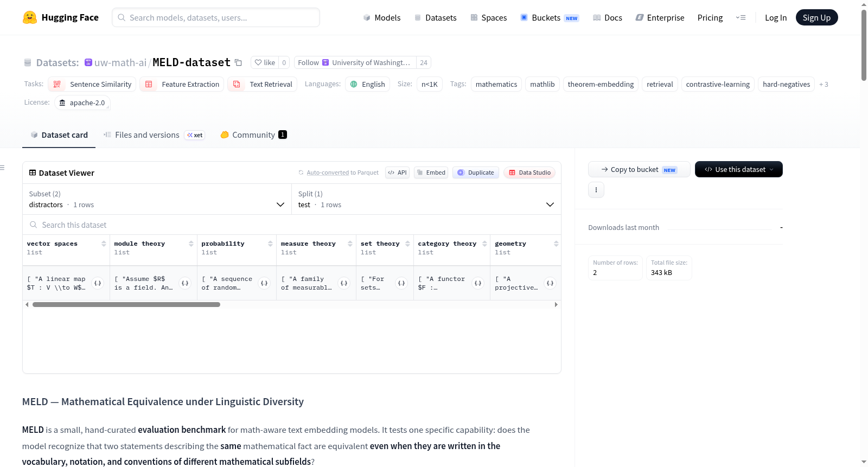Image resolution: width=868 pixels, height=467 pixels.
Task: Expand the category theory cell JSON icon
Action: tap(478, 283)
